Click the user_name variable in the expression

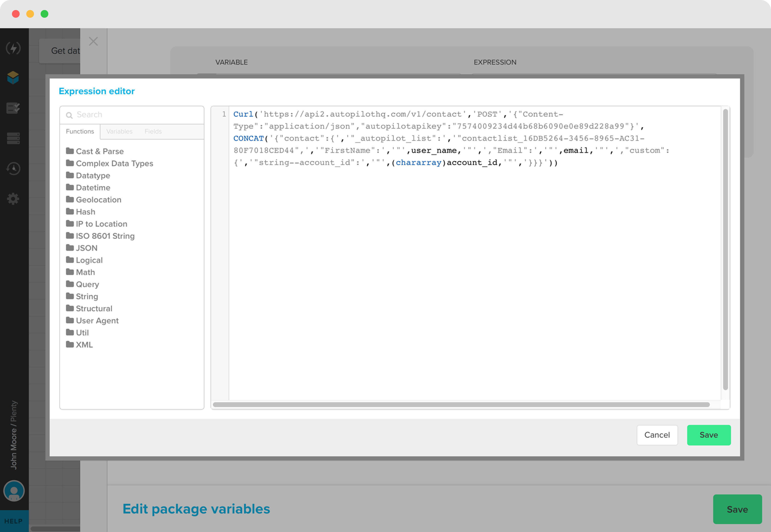pos(434,150)
